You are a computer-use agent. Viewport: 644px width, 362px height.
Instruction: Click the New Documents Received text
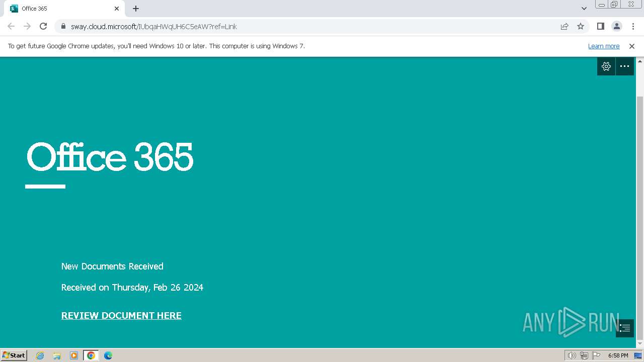click(112, 266)
